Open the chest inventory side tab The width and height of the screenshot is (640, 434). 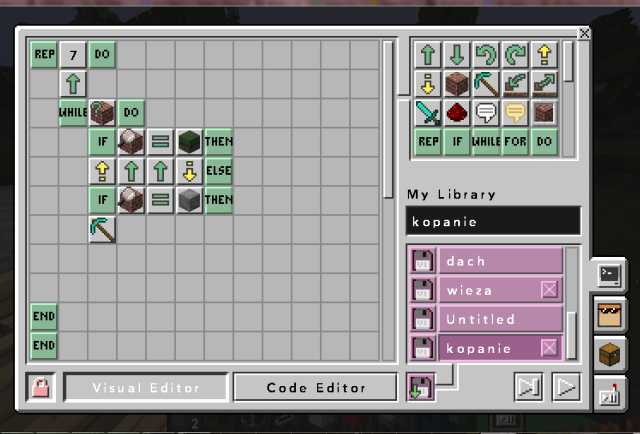[609, 354]
